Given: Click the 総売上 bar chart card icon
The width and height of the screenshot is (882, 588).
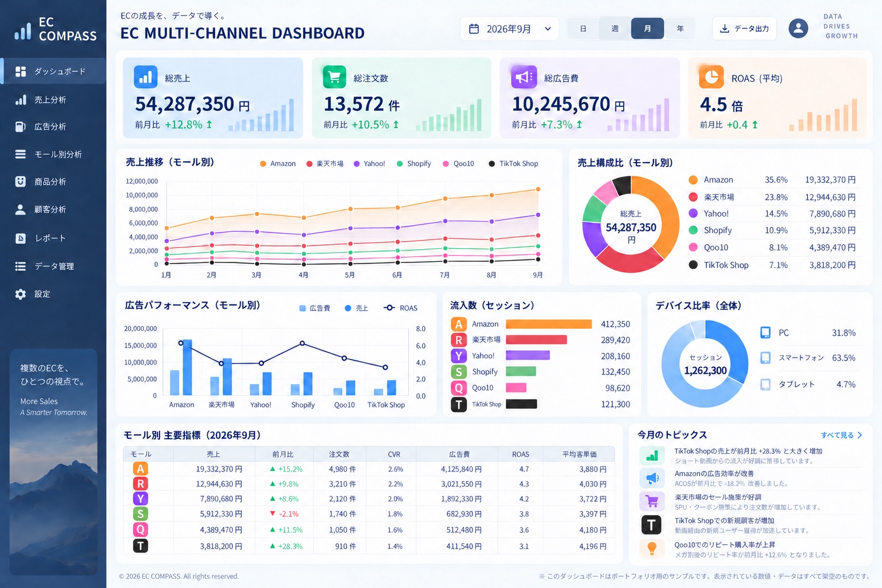Looking at the screenshot, I should point(145,77).
